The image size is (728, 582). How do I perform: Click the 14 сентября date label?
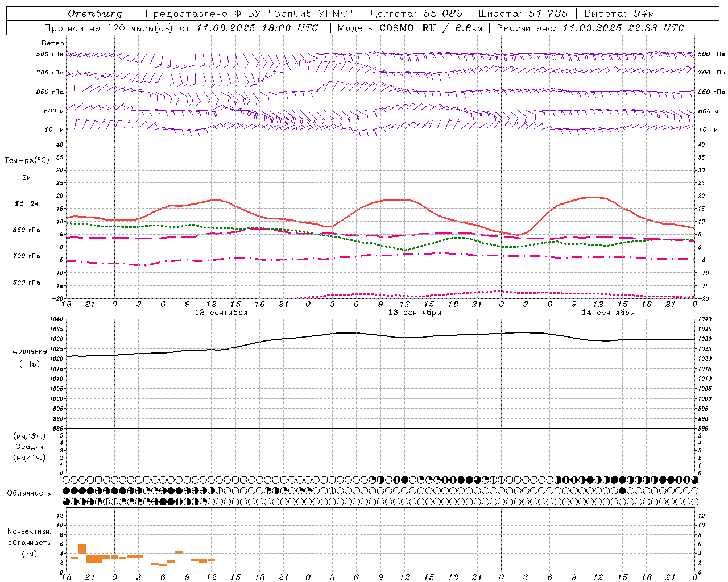(608, 313)
